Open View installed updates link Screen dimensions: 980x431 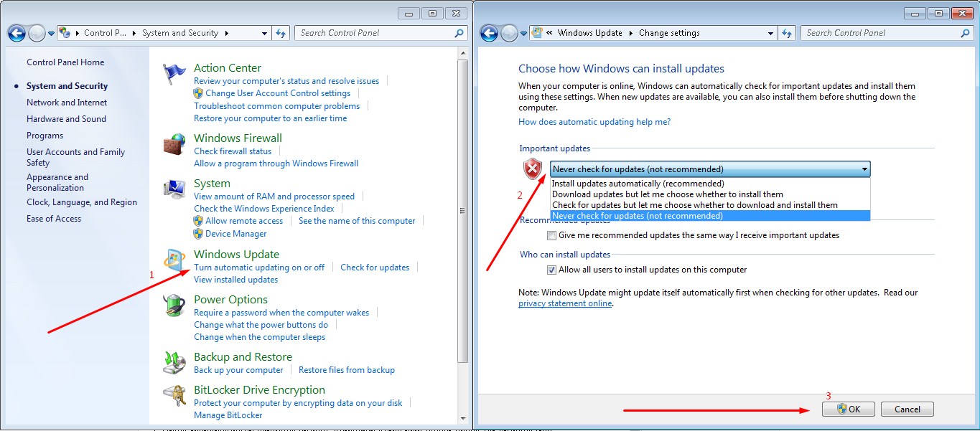[x=235, y=280]
